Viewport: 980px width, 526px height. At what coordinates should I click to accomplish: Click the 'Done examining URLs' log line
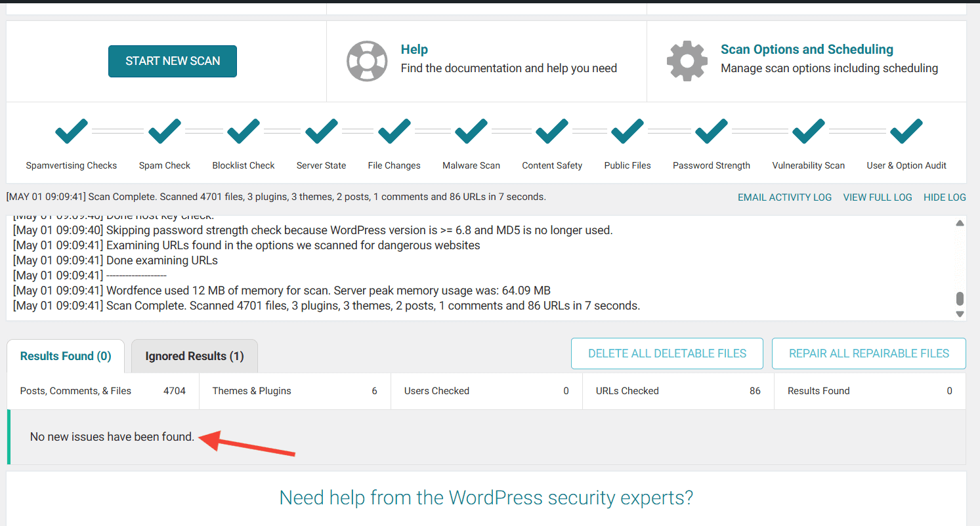116,260
